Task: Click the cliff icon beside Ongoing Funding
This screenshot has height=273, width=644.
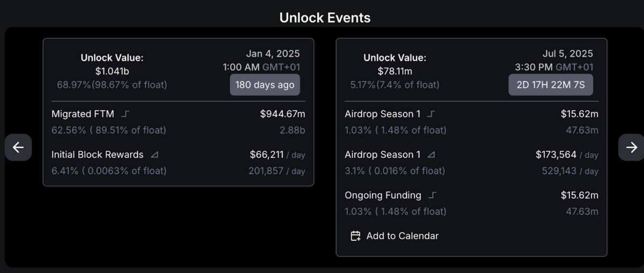Action: (x=433, y=195)
